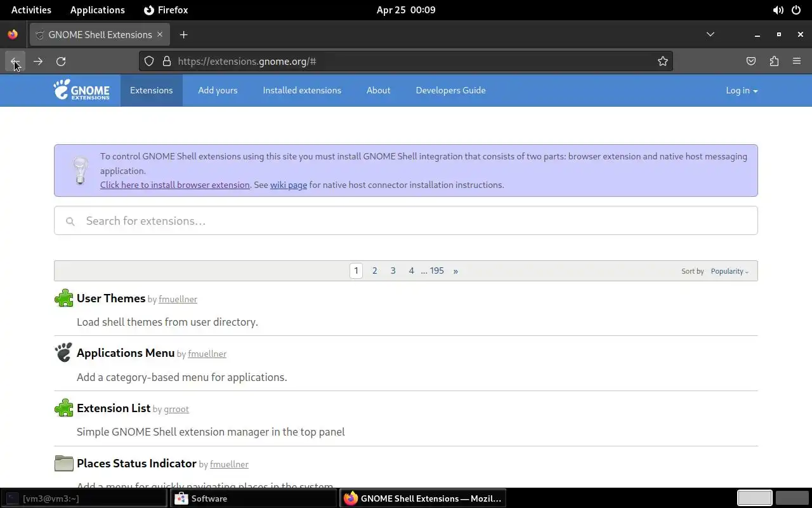This screenshot has width=812, height=508.
Task: Select the GNOME Shell Extensions browser tab
Action: (x=100, y=34)
